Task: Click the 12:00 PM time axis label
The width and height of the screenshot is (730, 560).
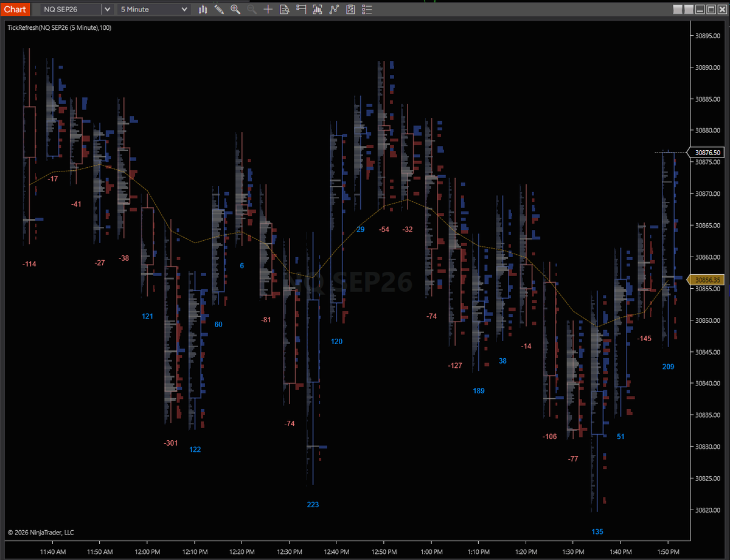Action: (147, 551)
